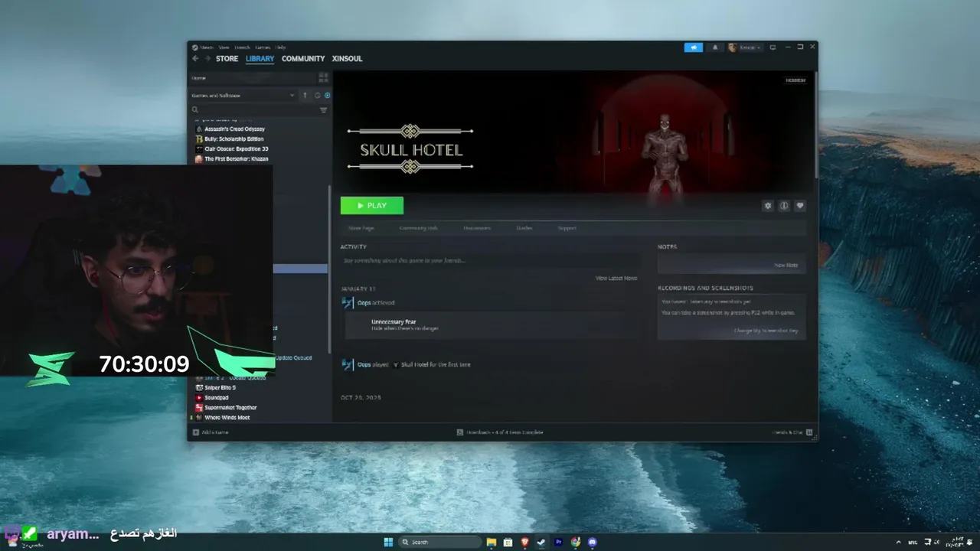Open game info icon
980x551 pixels.
(784, 206)
